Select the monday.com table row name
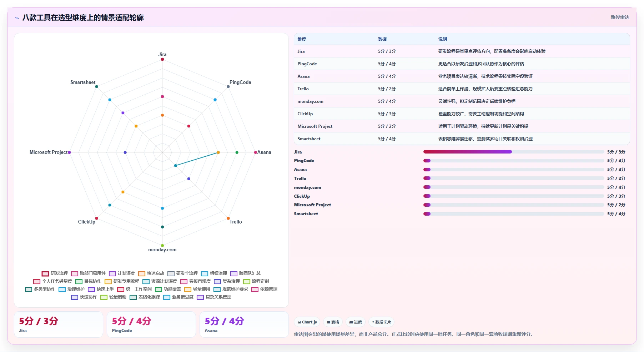The image size is (644, 352). [310, 101]
